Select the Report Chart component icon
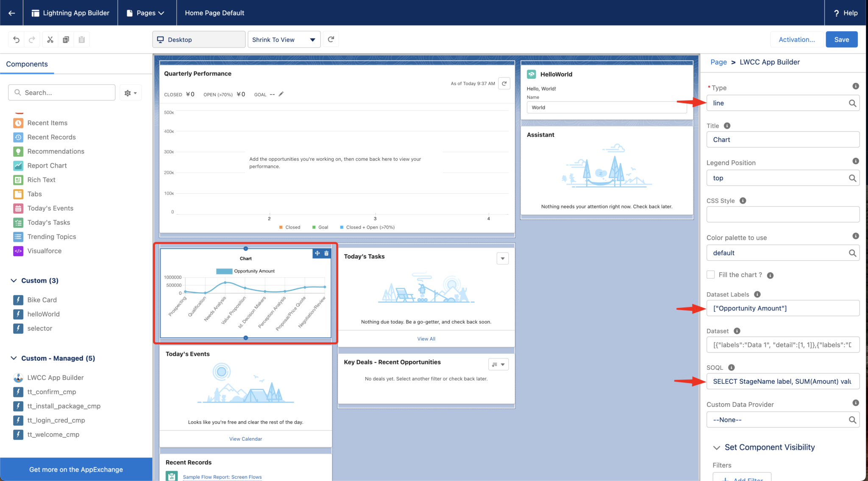 click(18, 165)
